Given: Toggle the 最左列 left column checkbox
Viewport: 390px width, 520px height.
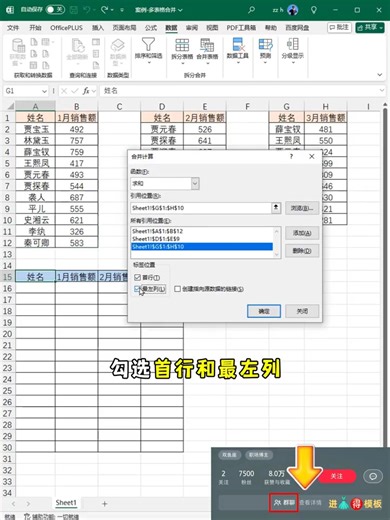Looking at the screenshot, I should [137, 289].
